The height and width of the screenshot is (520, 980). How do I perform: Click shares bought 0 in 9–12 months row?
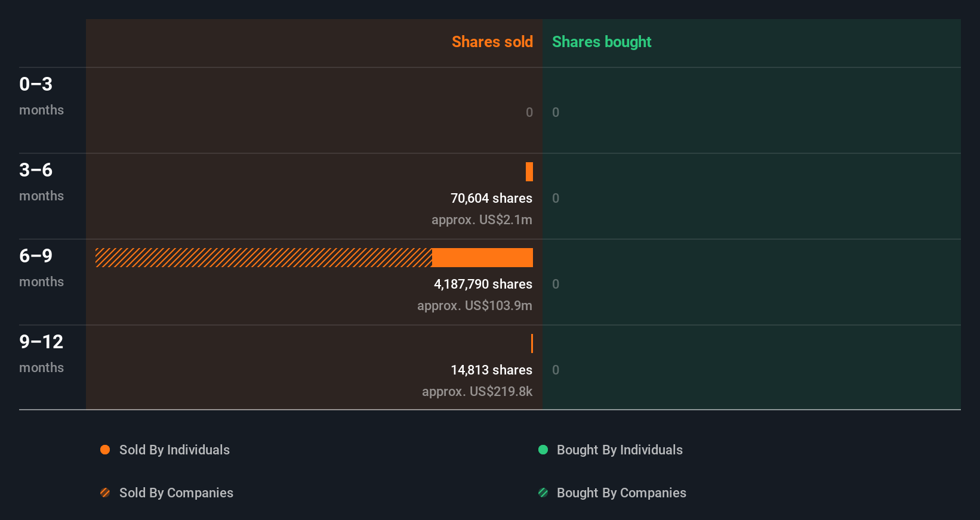click(556, 370)
